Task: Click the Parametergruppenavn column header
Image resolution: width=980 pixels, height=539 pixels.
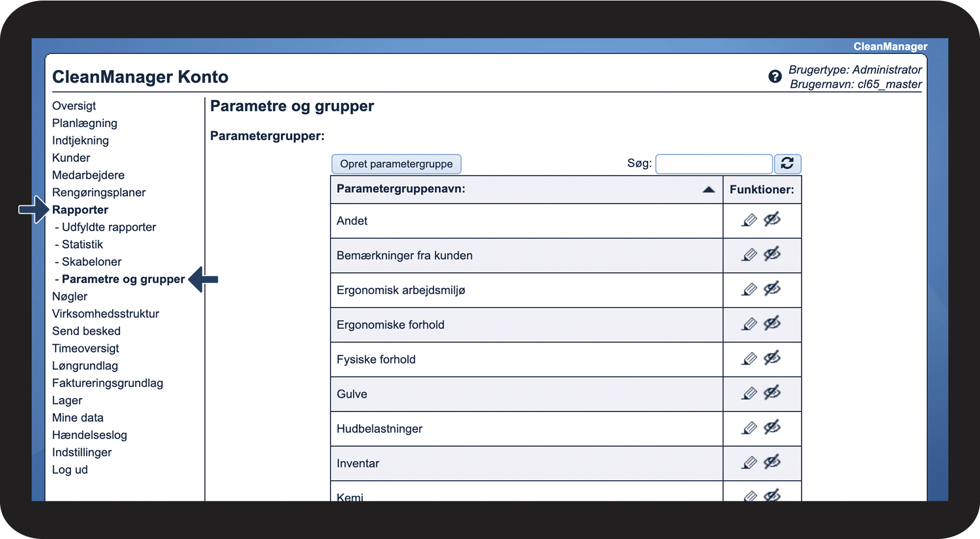Action: coord(400,189)
